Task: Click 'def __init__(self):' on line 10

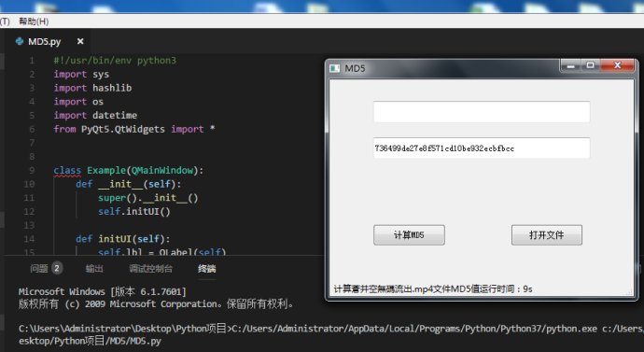Action: (128, 184)
